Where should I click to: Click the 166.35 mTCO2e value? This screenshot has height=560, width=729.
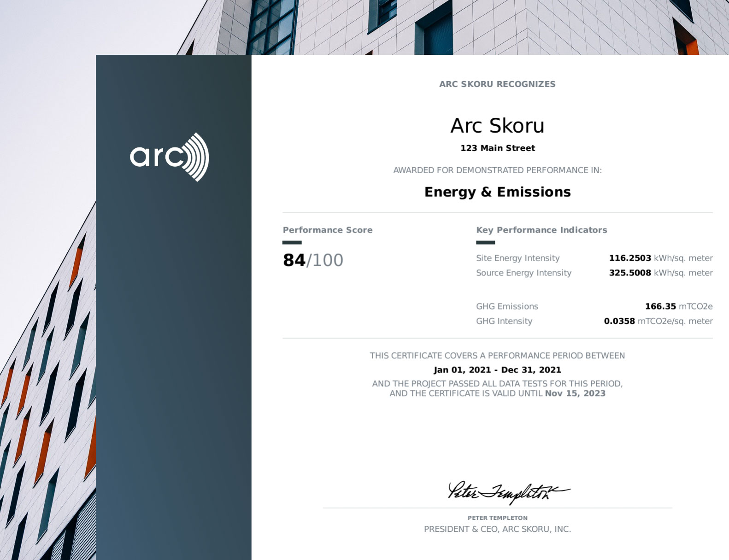tap(679, 306)
